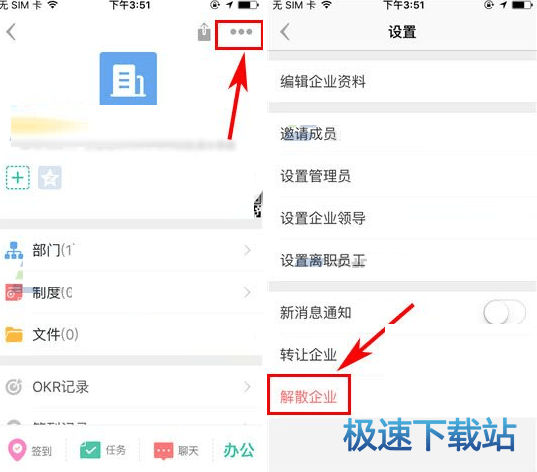Tap the red 聊天 chat bubble icon
Viewport: 537px width, 472px height.
click(x=164, y=451)
